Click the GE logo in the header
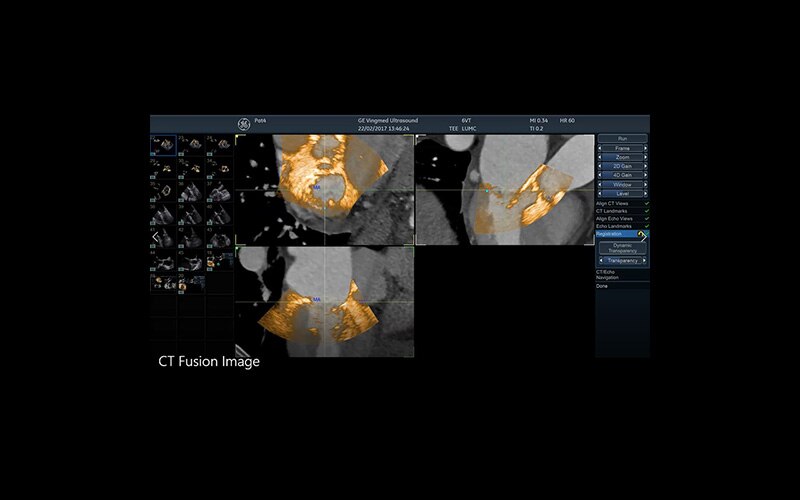The image size is (800, 500). tap(244, 124)
